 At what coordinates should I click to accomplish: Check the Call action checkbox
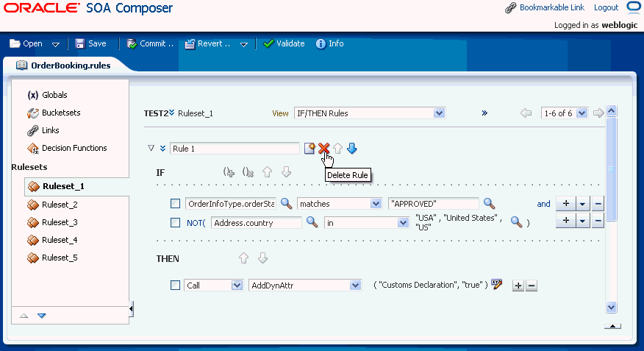(176, 286)
